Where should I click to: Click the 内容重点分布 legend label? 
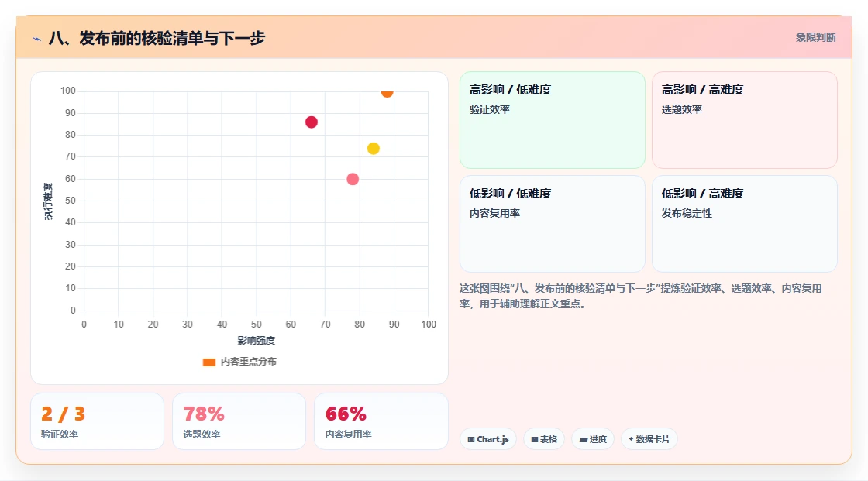[249, 362]
